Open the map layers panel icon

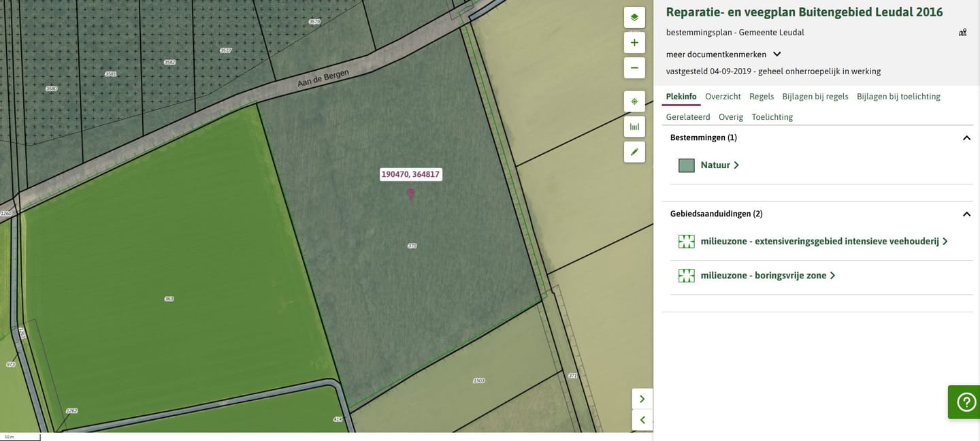click(x=634, y=18)
